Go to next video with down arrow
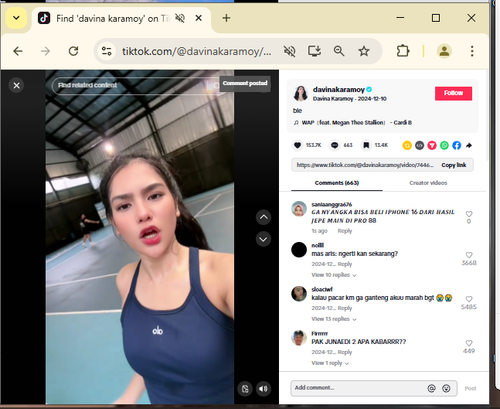Image resolution: width=500 pixels, height=409 pixels. 263,239
